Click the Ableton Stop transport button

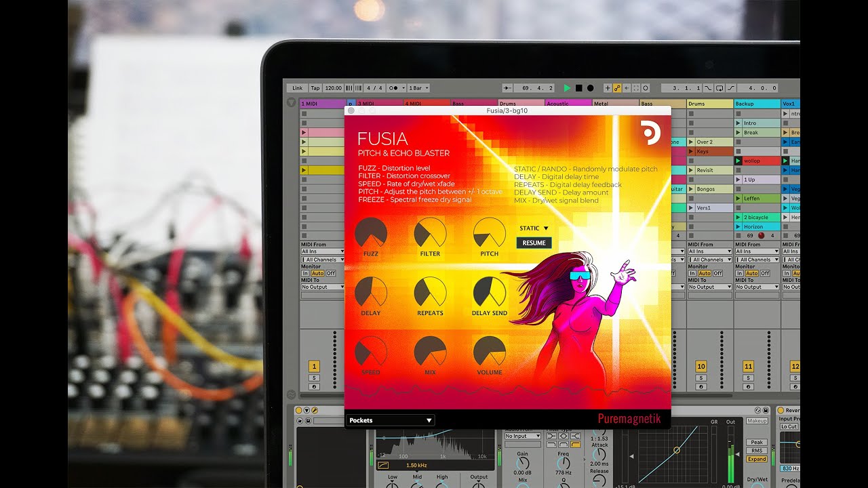coord(579,88)
